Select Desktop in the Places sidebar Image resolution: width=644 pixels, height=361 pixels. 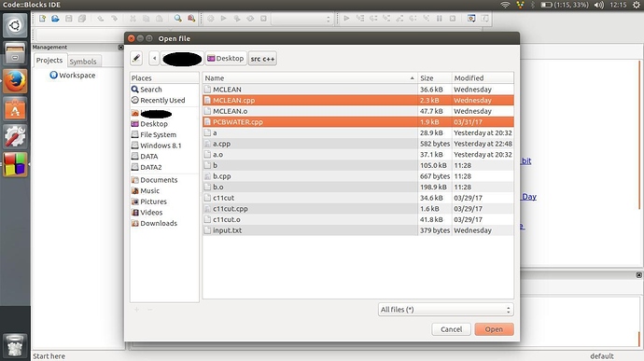point(164,124)
